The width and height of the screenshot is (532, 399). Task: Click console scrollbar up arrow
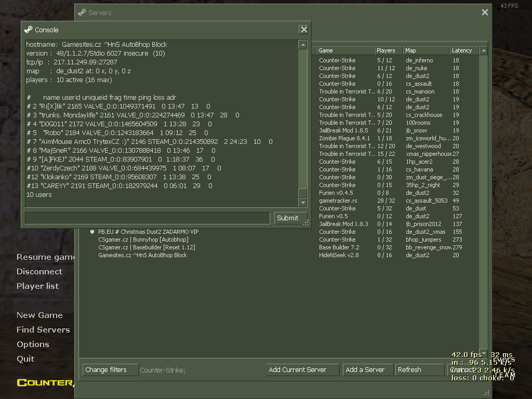[302, 45]
